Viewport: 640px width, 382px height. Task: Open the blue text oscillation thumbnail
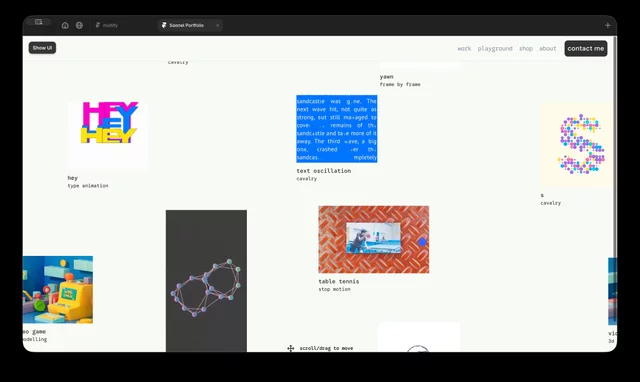(337, 129)
